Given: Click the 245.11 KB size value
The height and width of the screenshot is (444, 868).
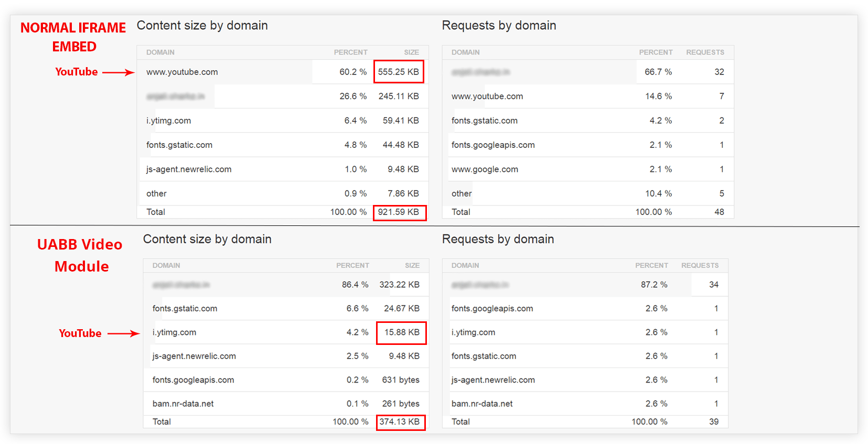Looking at the screenshot, I should pos(399,96).
